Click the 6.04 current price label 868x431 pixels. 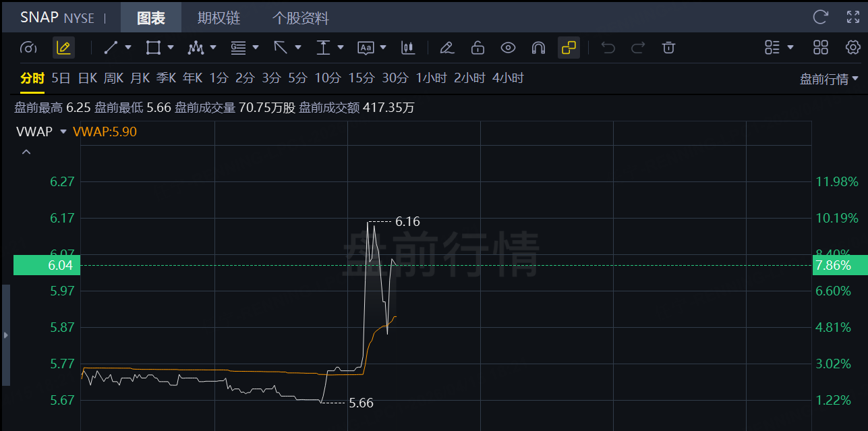[47, 266]
